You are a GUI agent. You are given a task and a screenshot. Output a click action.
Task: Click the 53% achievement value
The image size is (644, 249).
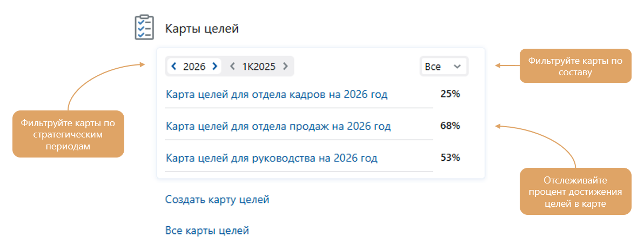coord(450,157)
